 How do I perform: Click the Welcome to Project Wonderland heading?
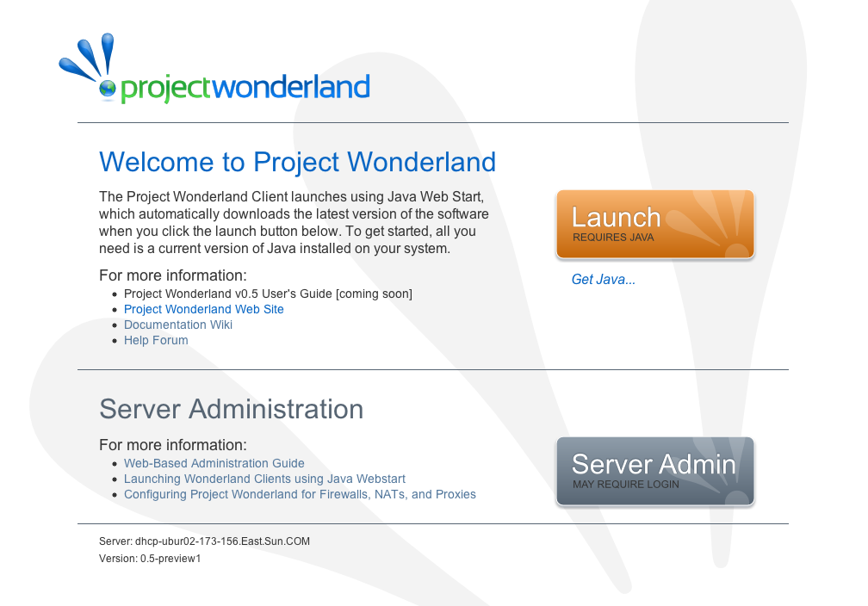[x=297, y=162]
